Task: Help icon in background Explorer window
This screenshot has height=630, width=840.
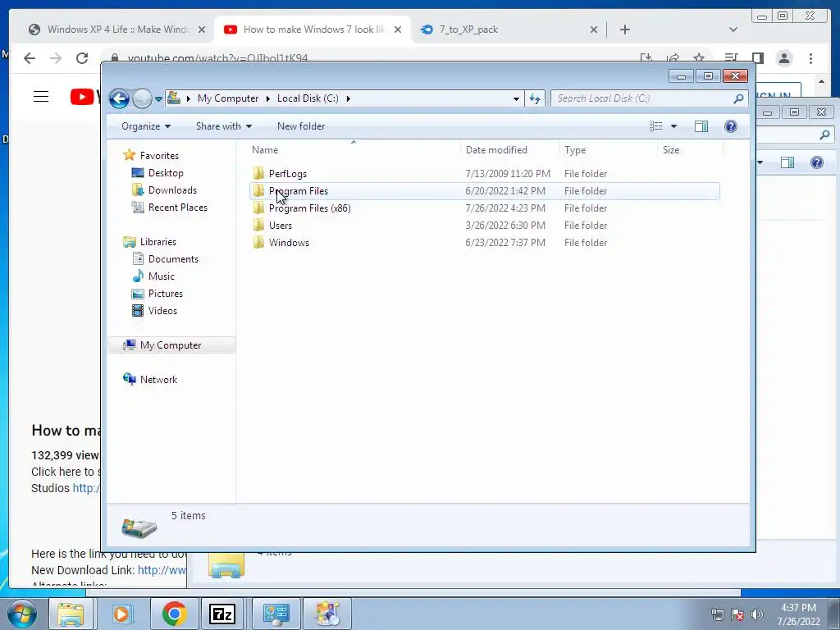Action: coord(816,162)
